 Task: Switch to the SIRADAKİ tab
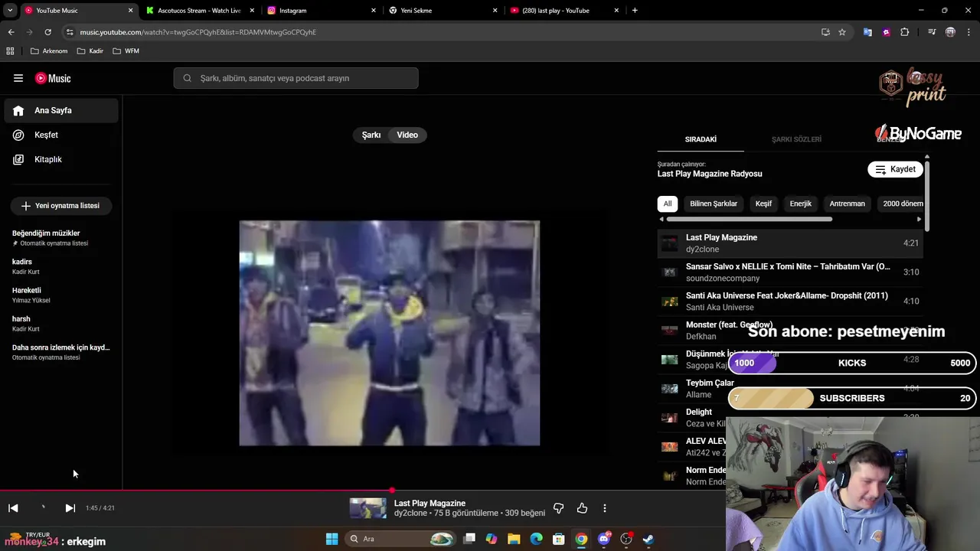(x=701, y=139)
